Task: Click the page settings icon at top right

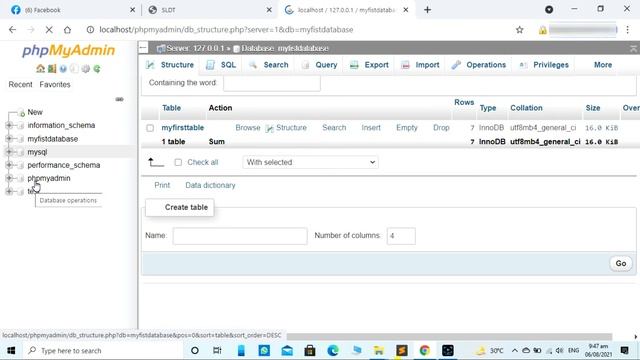Action: click(x=633, y=49)
